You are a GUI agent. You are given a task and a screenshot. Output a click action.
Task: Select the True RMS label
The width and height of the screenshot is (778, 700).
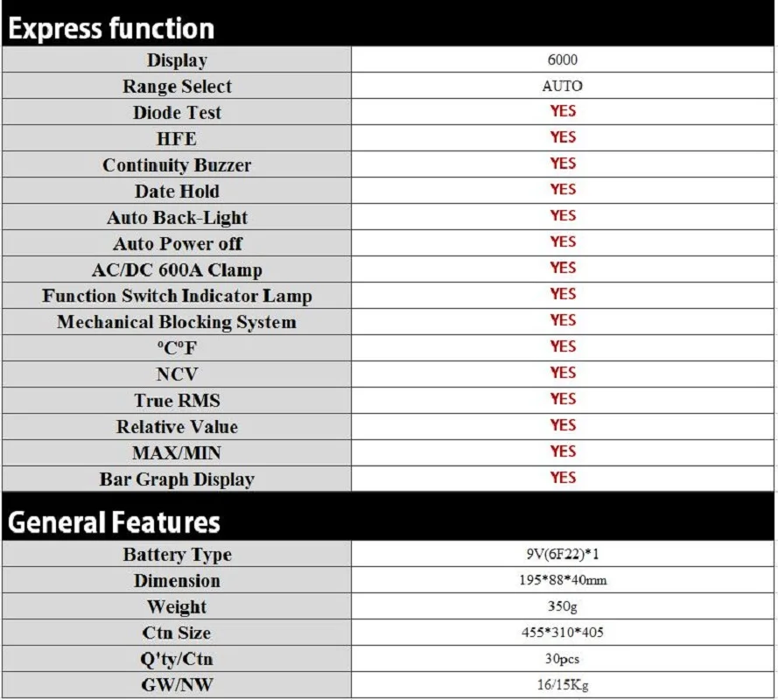[x=177, y=401]
